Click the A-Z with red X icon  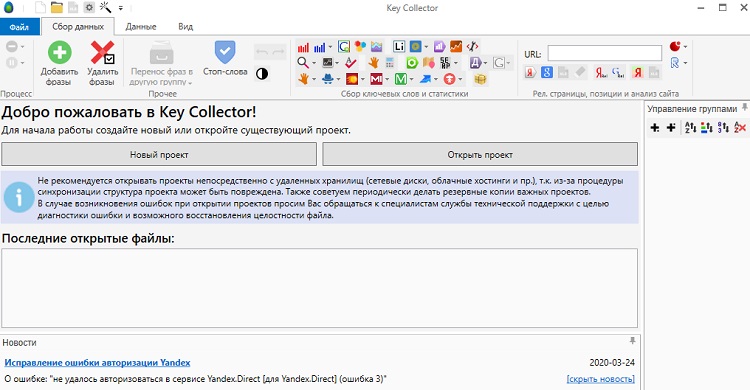pos(739,127)
